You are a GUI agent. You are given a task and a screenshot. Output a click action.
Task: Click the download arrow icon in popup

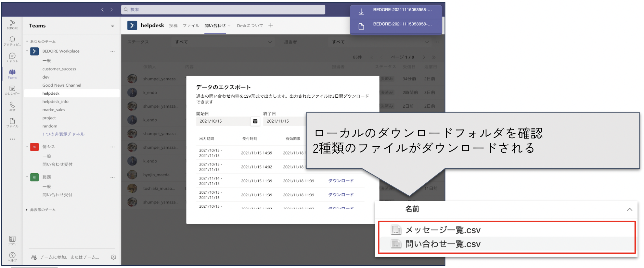pyautogui.click(x=361, y=12)
